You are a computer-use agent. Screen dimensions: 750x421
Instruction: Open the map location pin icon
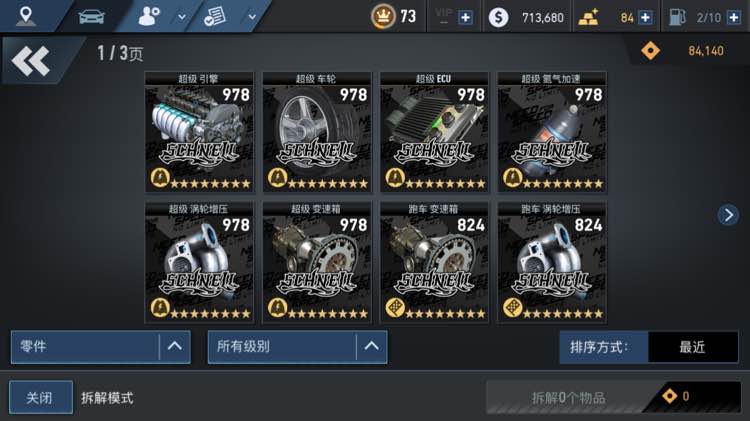pos(25,16)
